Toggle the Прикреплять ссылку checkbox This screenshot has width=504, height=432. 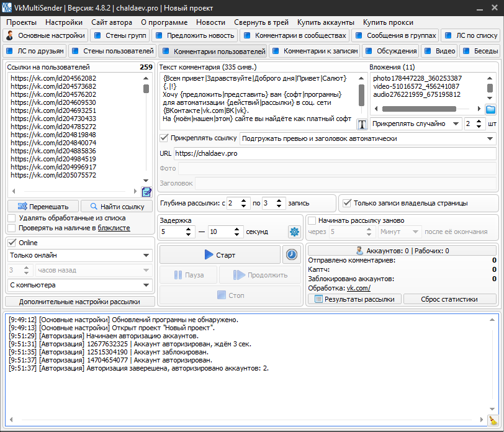164,138
